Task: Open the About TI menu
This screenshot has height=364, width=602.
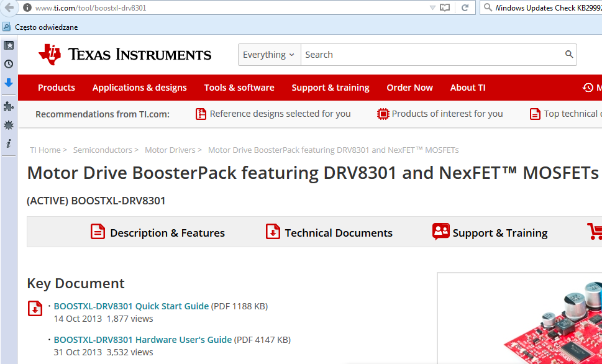Action: click(x=468, y=88)
